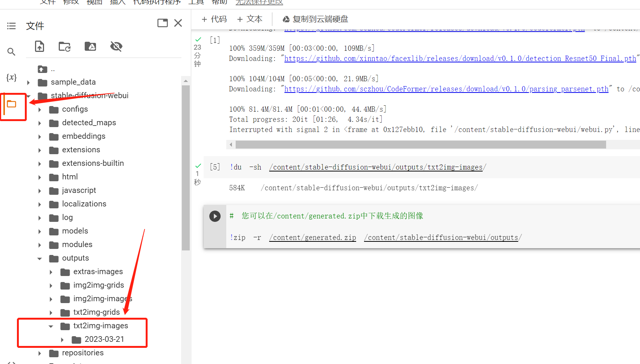Click the upload file icon
Image resolution: width=640 pixels, height=364 pixels.
[x=40, y=47]
